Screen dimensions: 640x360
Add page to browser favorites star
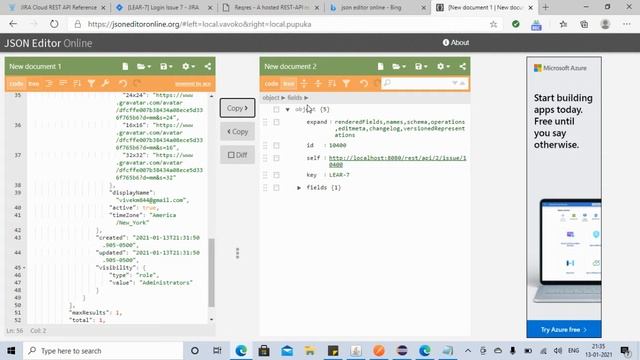click(493, 24)
